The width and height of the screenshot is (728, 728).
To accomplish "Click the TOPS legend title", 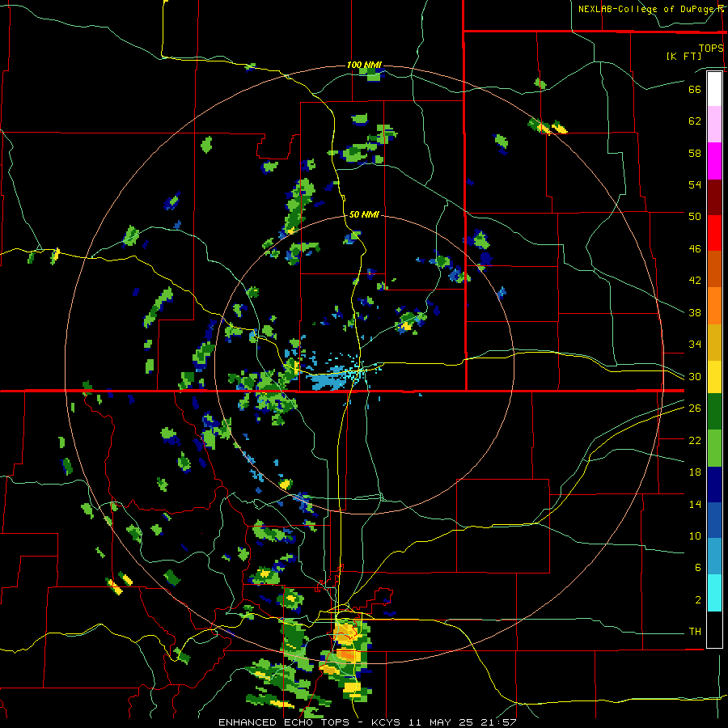I will click(711, 48).
